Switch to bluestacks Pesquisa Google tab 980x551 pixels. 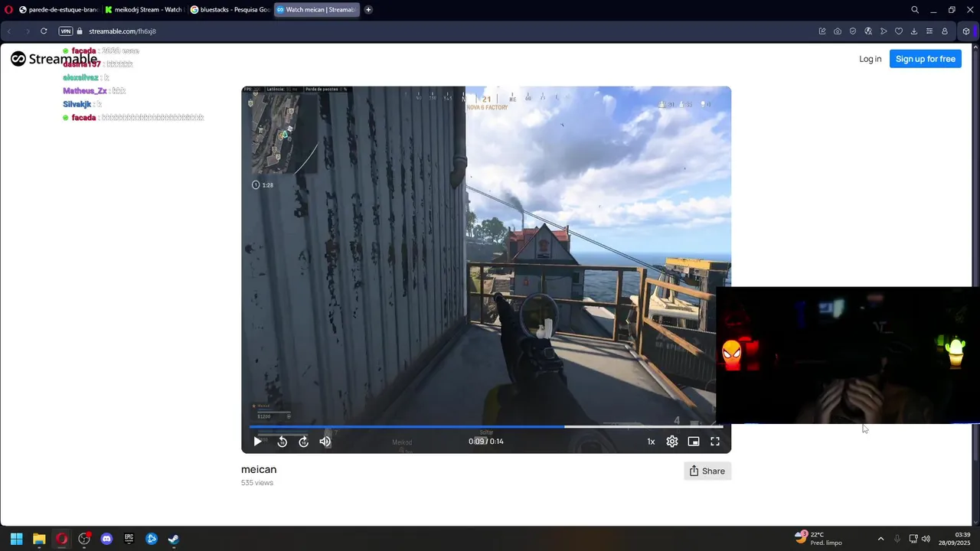point(230,10)
